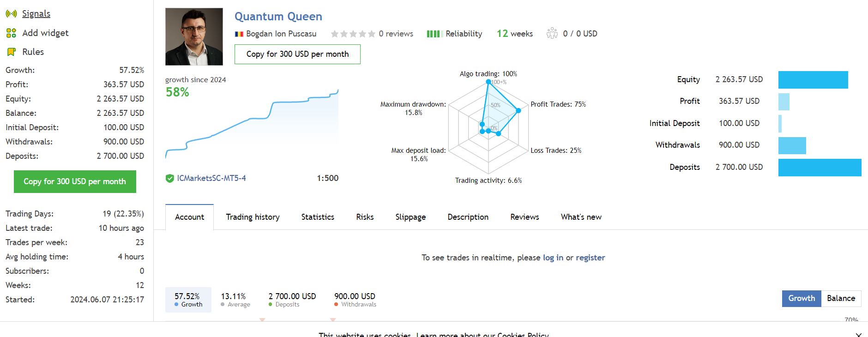Screen dimensions: 868x337
Task: Click the green verified checkmark near ICMarketsSC-MT5-4
Action: (169, 178)
